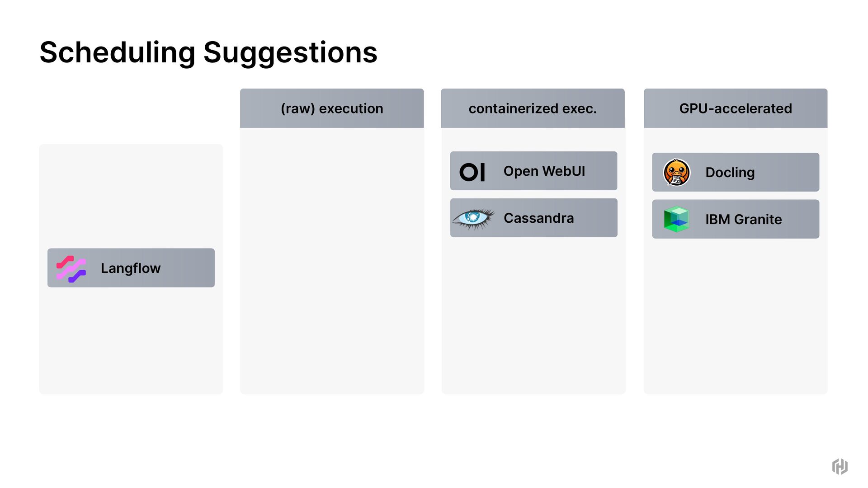The height and width of the screenshot is (488, 868).
Task: Click the HashiCorp logo in corner
Action: click(x=840, y=466)
